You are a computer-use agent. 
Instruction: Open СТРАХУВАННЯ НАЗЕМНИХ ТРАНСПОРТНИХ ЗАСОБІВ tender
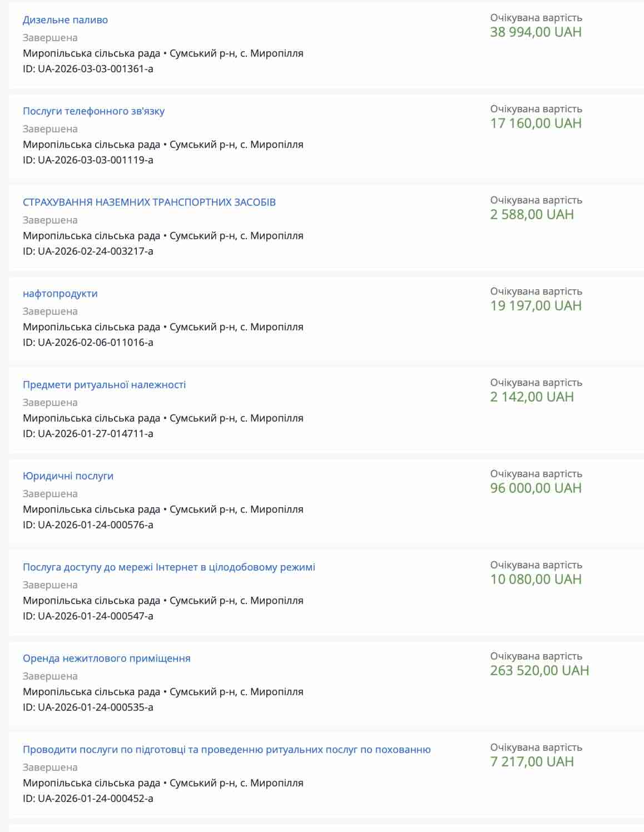149,202
